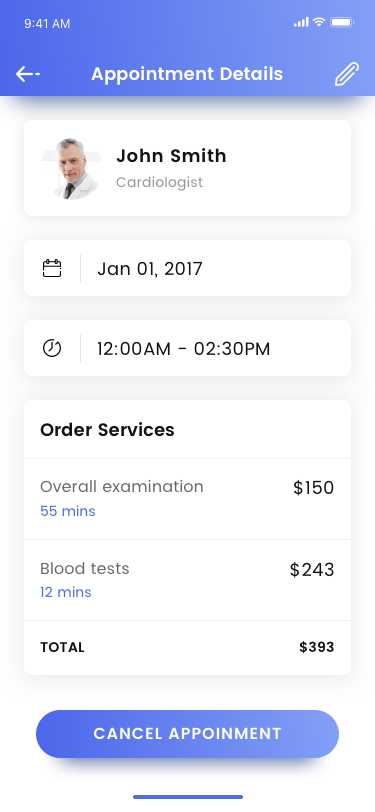This screenshot has width=375, height=812.
Task: Tap the back arrow icon
Action: [x=28, y=74]
